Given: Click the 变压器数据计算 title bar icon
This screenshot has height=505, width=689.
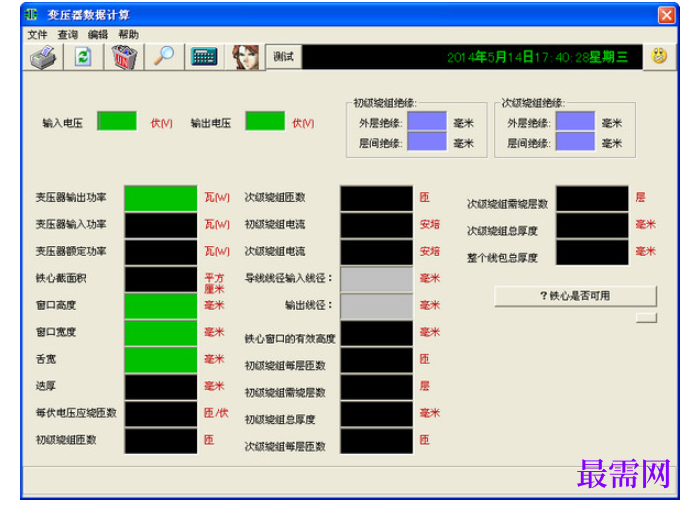Looking at the screenshot, I should tap(32, 15).
